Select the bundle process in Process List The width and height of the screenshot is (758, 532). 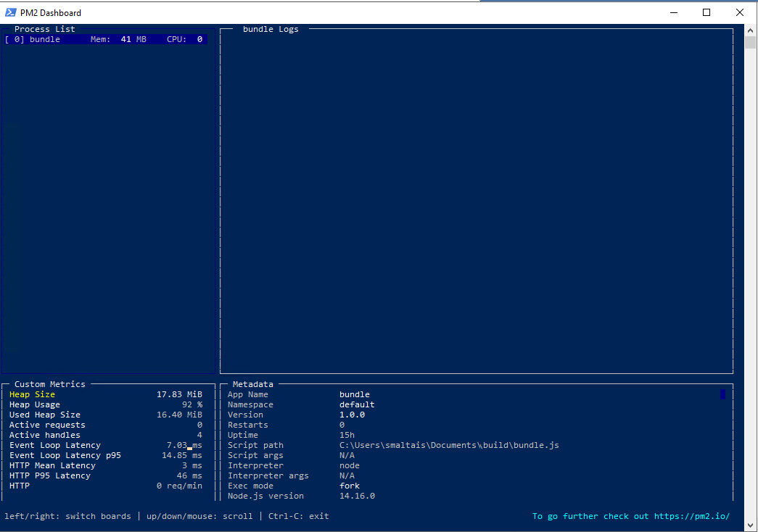coord(105,40)
